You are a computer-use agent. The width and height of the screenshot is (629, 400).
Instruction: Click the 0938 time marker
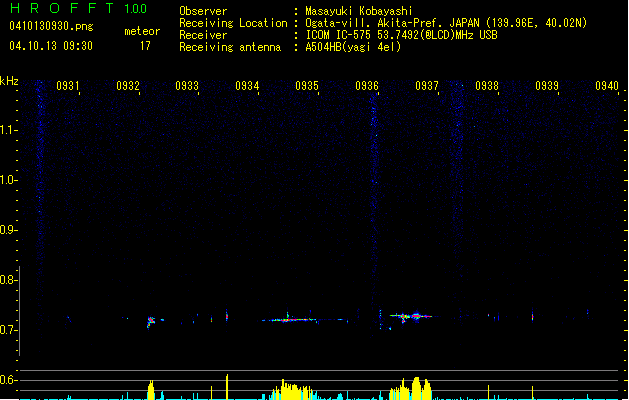(x=487, y=86)
